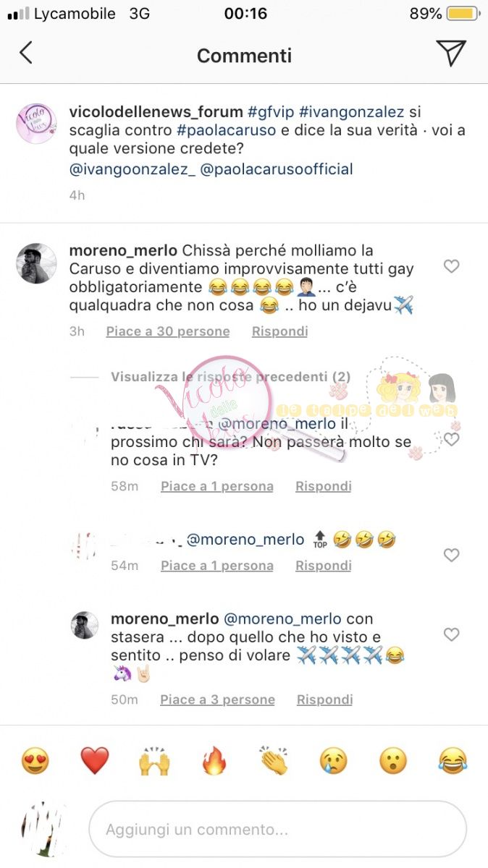
Task: Insert the clapping hands emoji reaction
Action: 274,761
